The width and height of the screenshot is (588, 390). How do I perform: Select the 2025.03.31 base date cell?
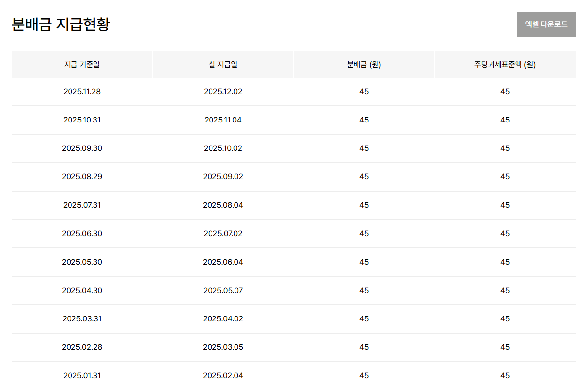pyautogui.click(x=82, y=319)
